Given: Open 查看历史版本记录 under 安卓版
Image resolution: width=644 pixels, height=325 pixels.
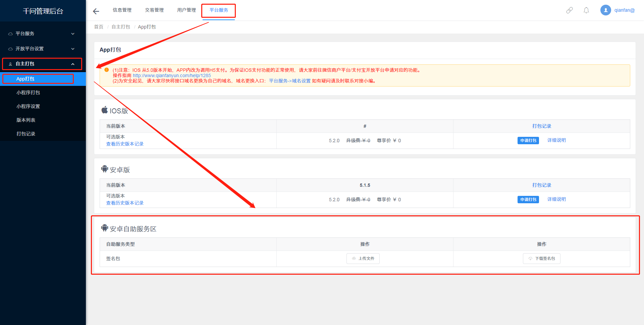Looking at the screenshot, I should point(125,203).
